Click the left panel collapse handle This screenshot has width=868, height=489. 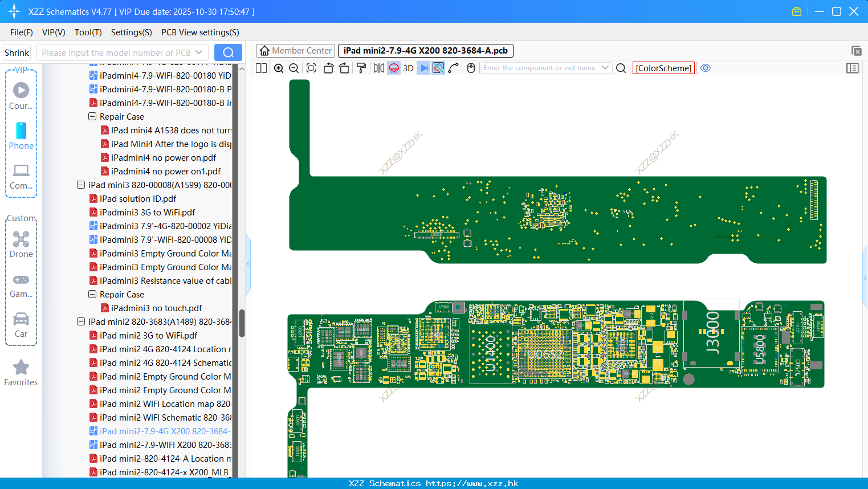click(248, 263)
